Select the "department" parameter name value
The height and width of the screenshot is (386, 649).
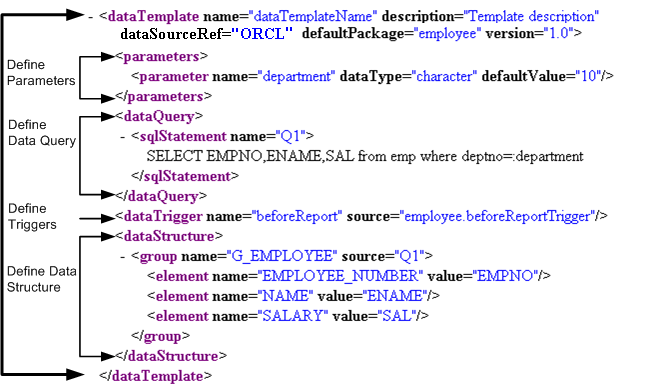click(297, 77)
